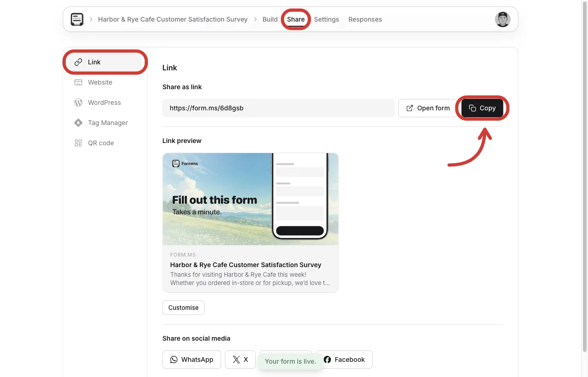Click the form.ms/6d8gsb link field

pyautogui.click(x=278, y=108)
